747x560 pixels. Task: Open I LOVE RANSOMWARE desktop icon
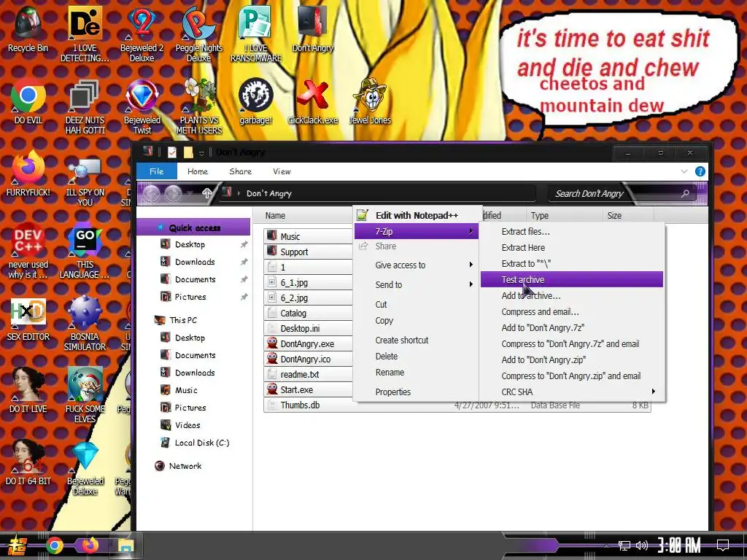256,34
